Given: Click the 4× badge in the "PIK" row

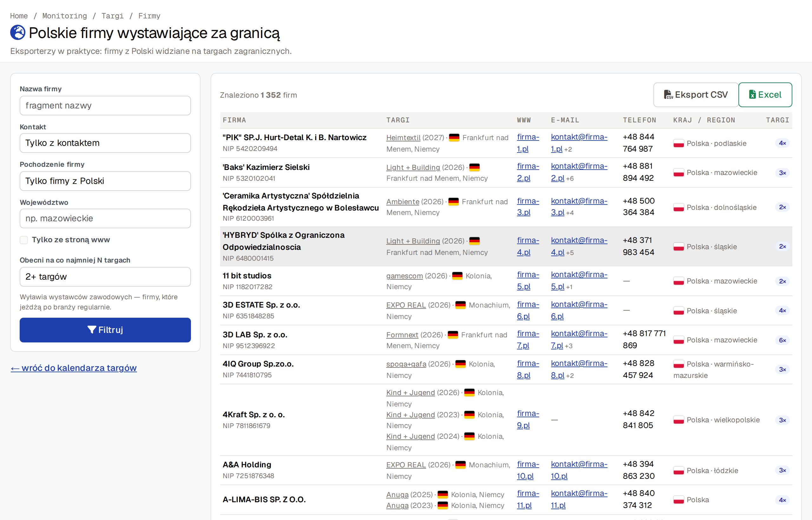Looking at the screenshot, I should [782, 143].
